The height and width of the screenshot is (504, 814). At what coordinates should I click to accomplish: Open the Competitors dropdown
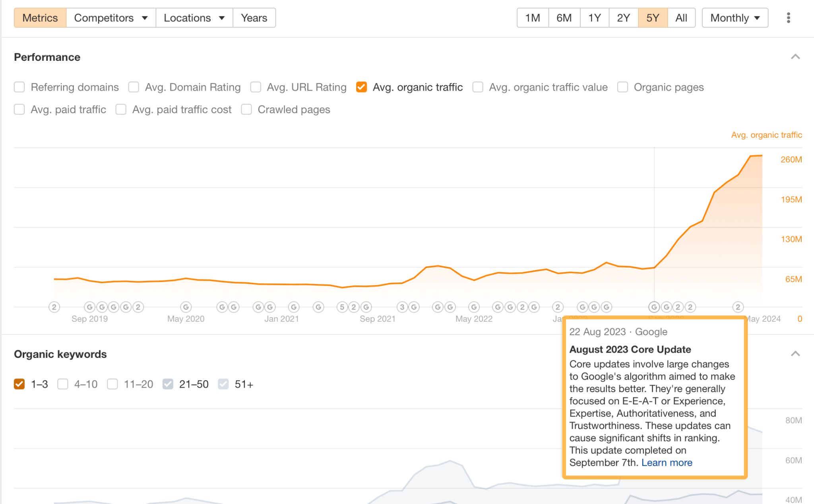[x=110, y=17]
